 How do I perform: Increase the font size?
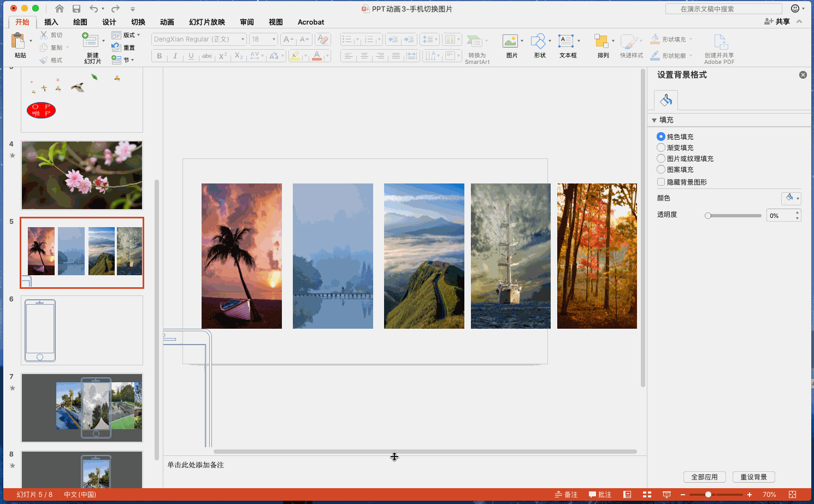tap(288, 39)
